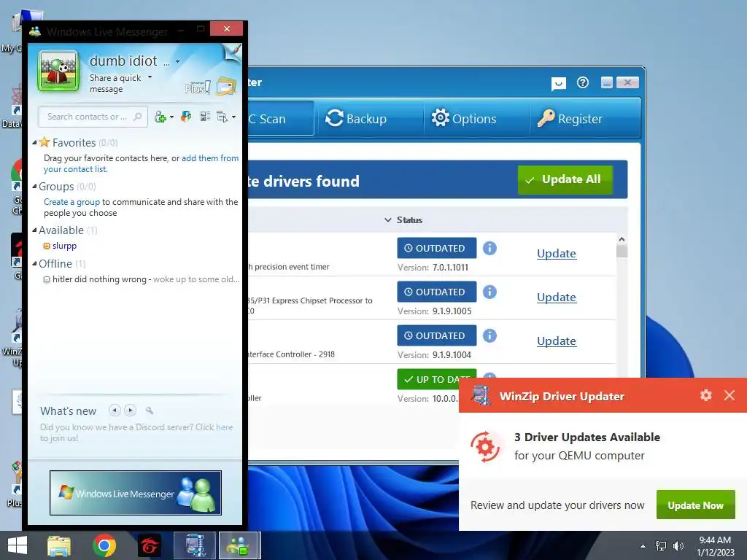The image size is (747, 560).
Task: Click Update link for high precision event timer
Action: pos(557,253)
